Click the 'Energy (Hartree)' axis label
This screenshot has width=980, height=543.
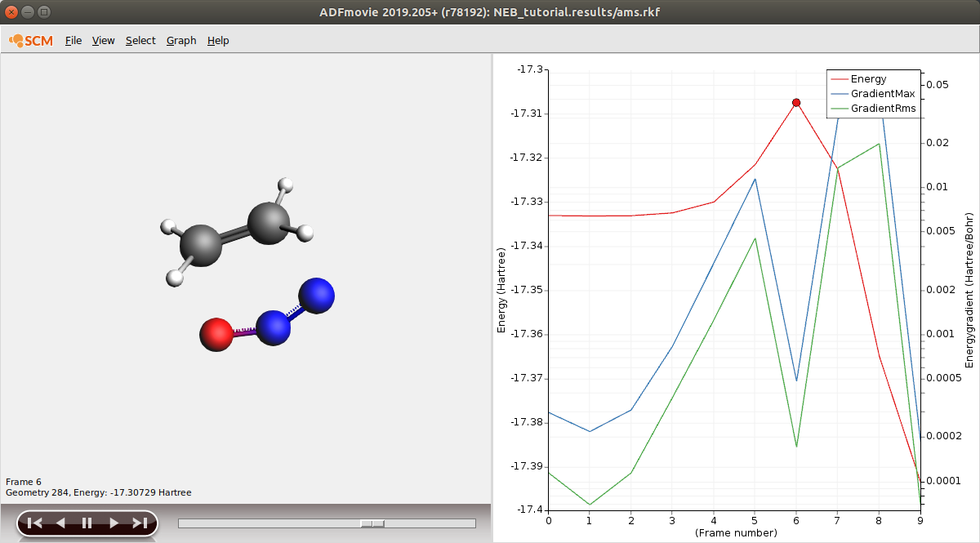tap(501, 291)
